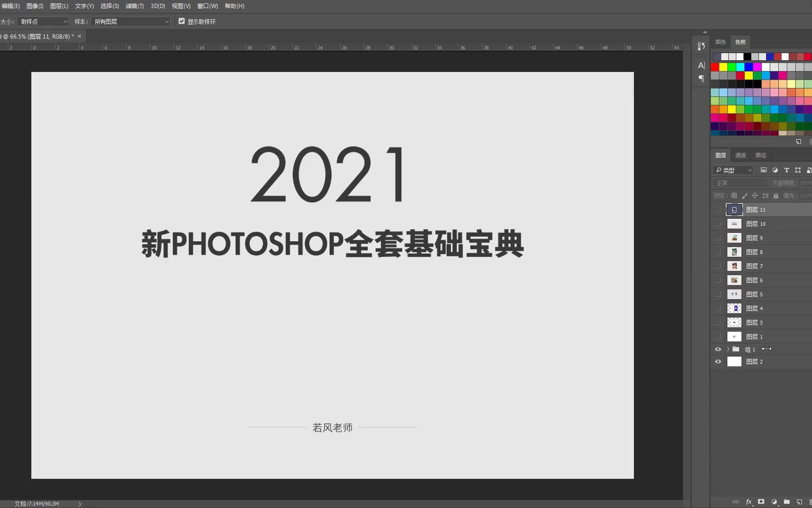The image size is (812, 508).
Task: Add a layer mask icon
Action: pyautogui.click(x=761, y=502)
